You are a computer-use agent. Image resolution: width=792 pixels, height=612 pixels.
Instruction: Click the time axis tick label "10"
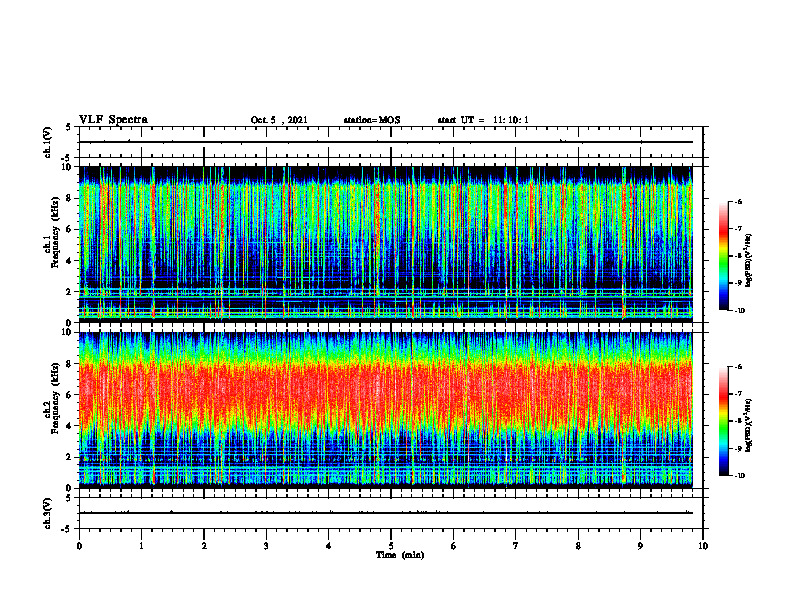[x=703, y=546]
